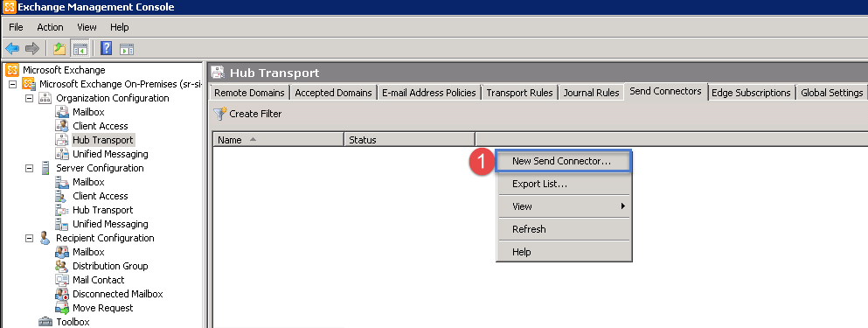Screen dimensions: 868x328
Task: Switch to the Remote Domains tab
Action: [x=250, y=93]
